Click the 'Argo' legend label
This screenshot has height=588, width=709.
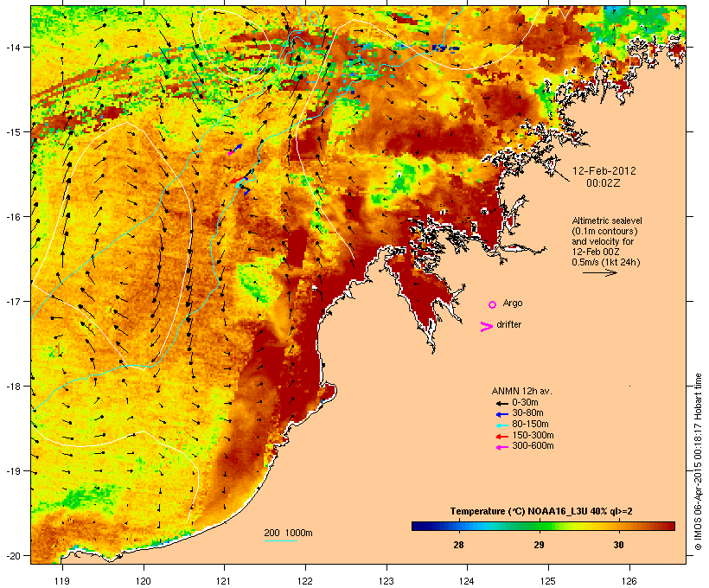pos(513,303)
